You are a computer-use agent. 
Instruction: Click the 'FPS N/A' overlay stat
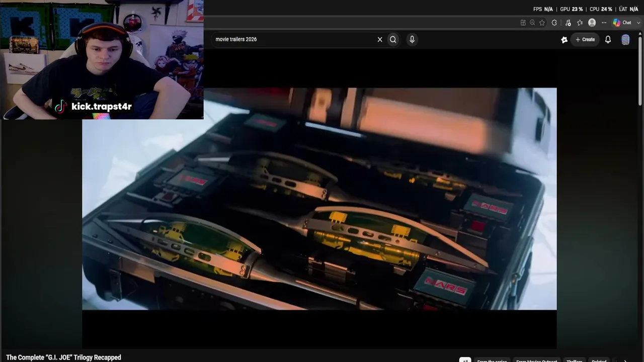(x=543, y=9)
